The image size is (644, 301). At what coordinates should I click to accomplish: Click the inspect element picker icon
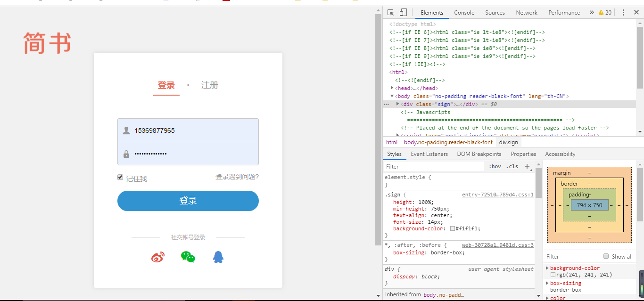pos(391,13)
